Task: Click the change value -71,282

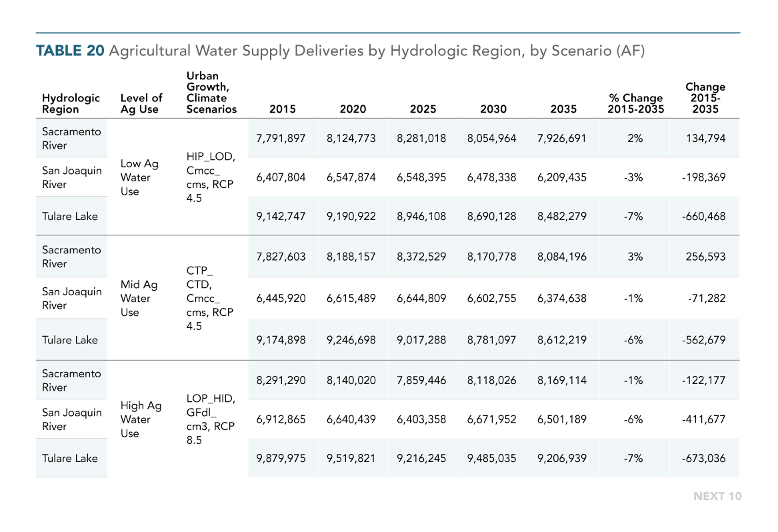Action: pyautogui.click(x=707, y=299)
